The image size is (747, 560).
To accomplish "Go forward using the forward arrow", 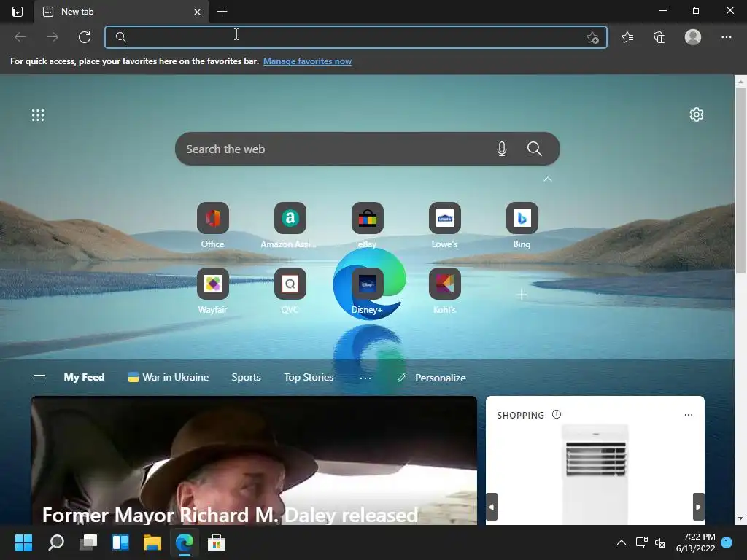I will (x=53, y=37).
